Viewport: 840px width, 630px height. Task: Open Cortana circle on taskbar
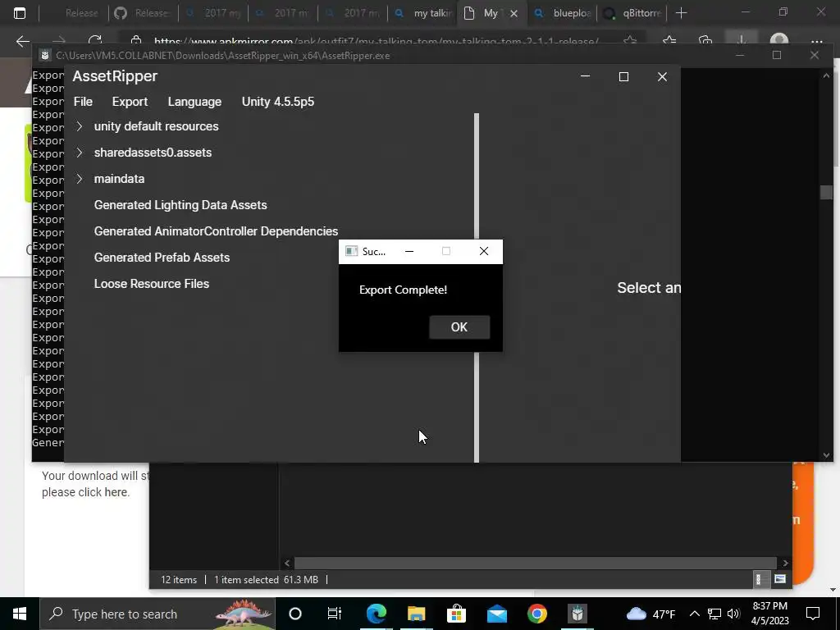click(295, 614)
